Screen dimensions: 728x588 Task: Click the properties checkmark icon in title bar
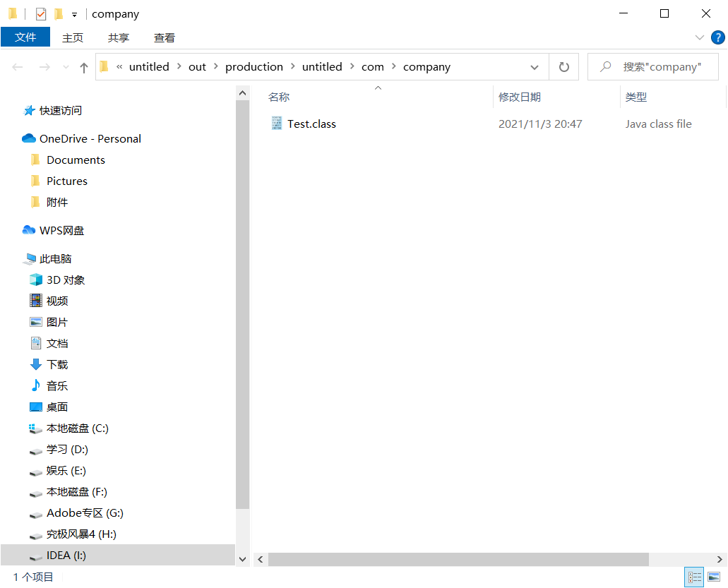(x=41, y=14)
